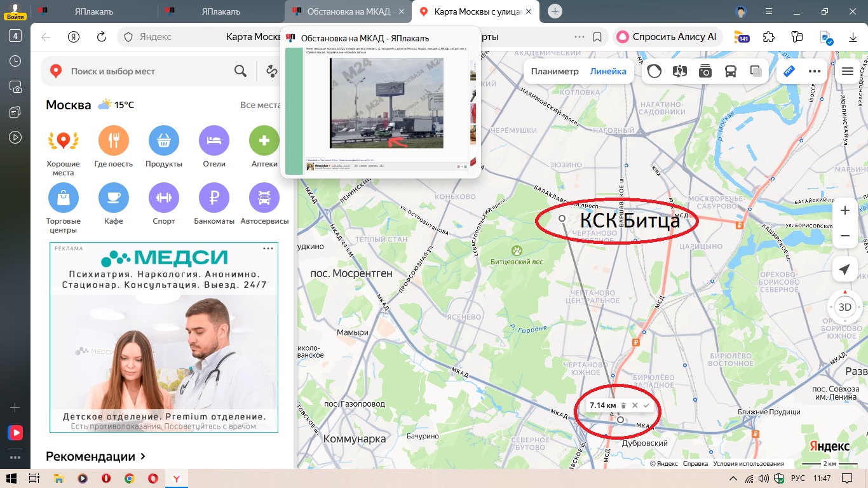Image resolution: width=868 pixels, height=488 pixels.
Task: Open address bar more options
Action: click(579, 37)
